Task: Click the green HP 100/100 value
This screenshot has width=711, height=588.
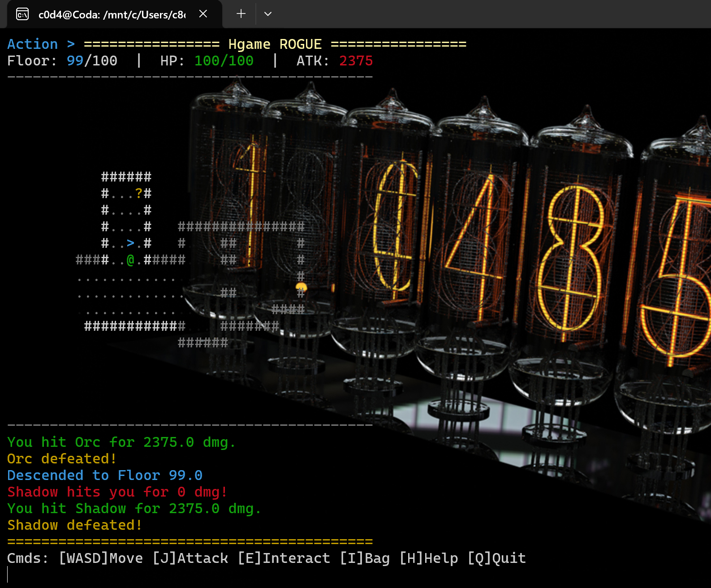Action: (x=224, y=61)
